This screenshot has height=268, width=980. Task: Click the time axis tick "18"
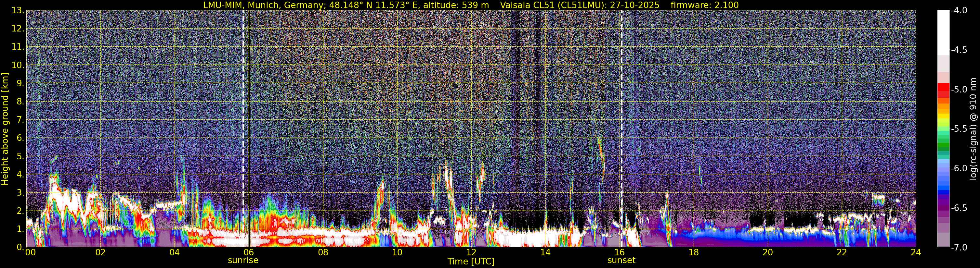click(694, 252)
